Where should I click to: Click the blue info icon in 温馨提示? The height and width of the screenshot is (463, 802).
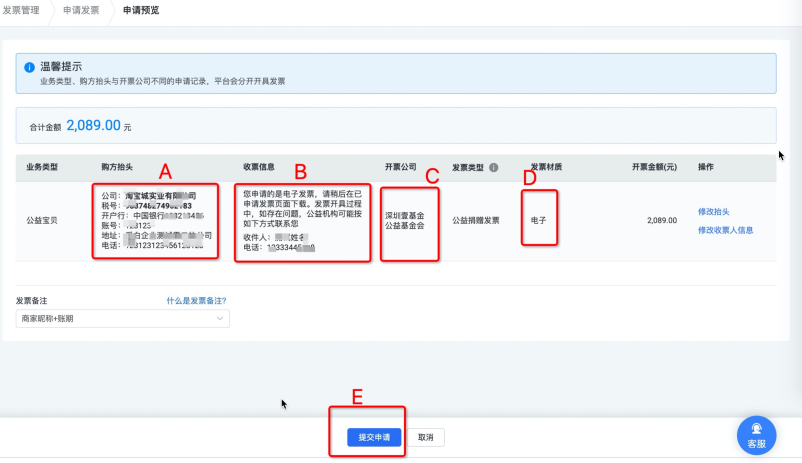click(x=29, y=67)
